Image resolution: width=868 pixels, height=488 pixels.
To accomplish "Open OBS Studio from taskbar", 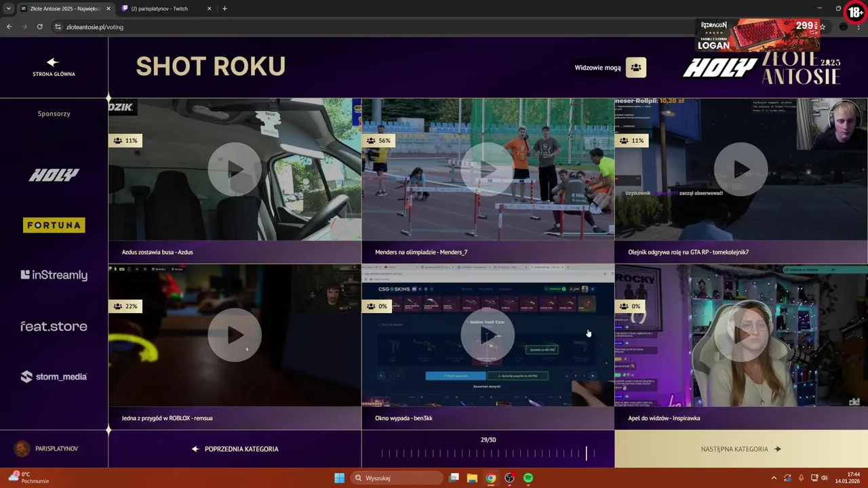I will (509, 478).
